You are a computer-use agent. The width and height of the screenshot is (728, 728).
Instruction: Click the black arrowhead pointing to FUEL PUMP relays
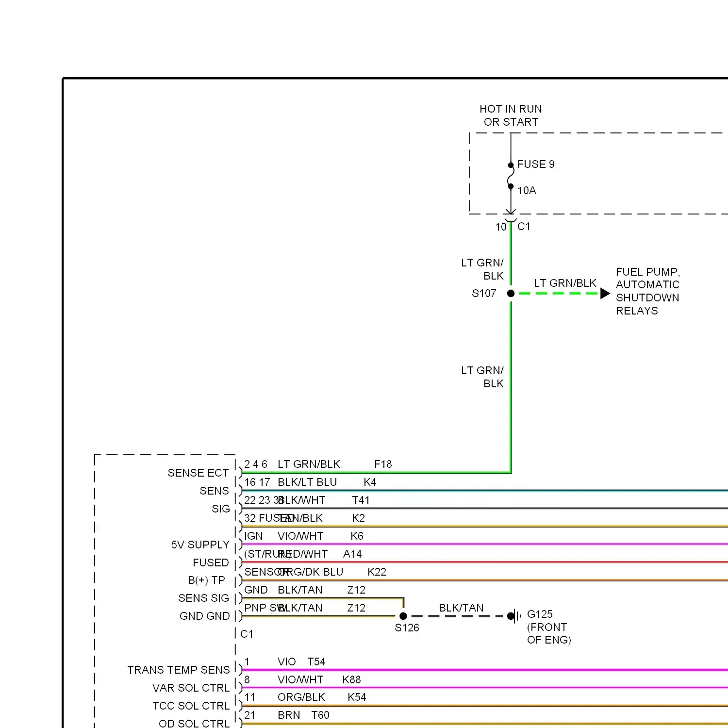point(605,293)
